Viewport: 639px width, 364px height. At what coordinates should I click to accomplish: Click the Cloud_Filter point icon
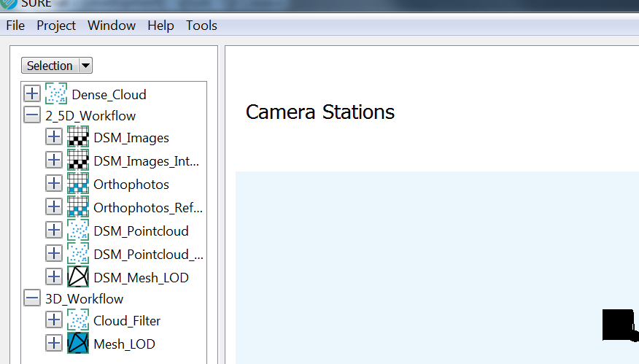coord(78,320)
